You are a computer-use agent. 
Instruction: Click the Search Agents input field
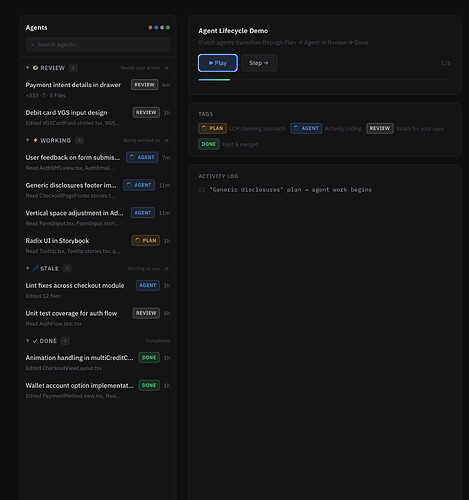[x=98, y=44]
